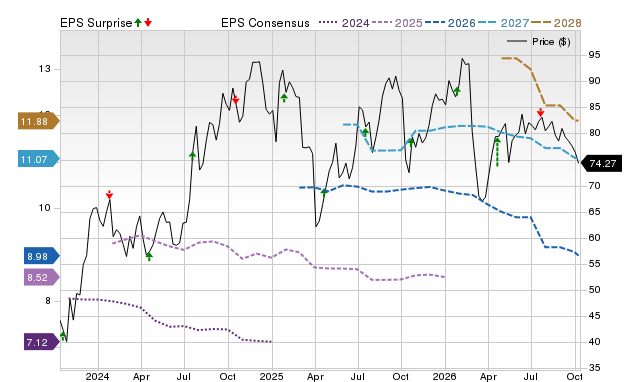The width and height of the screenshot is (640, 382).
Task: Click the 85 price axis label
Action: click(x=594, y=107)
